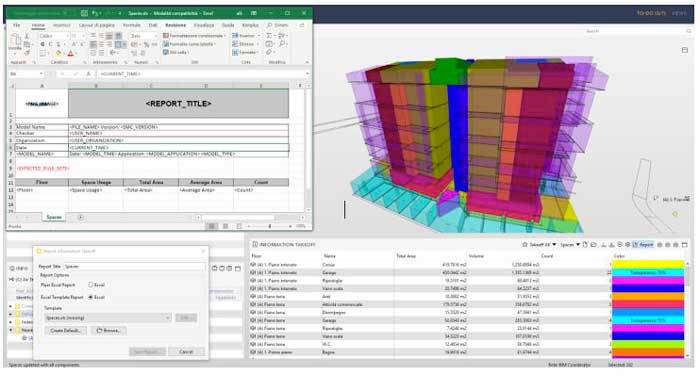
Task: Open the Takeoff All dropdown
Action: pos(540,245)
